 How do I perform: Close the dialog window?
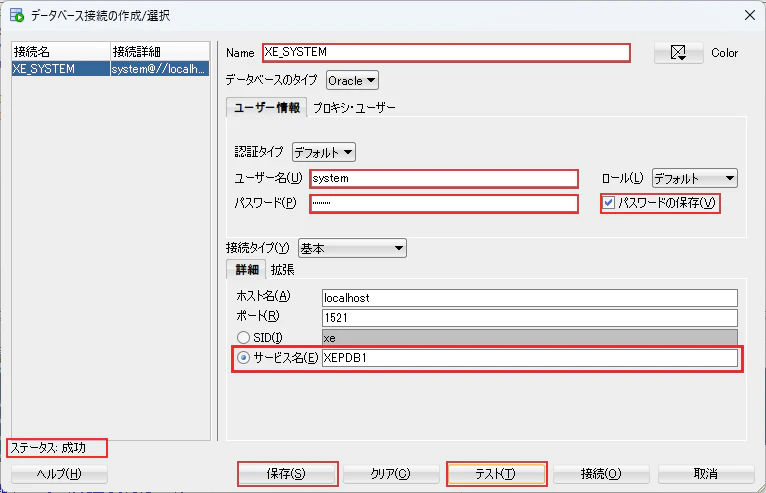[750, 15]
